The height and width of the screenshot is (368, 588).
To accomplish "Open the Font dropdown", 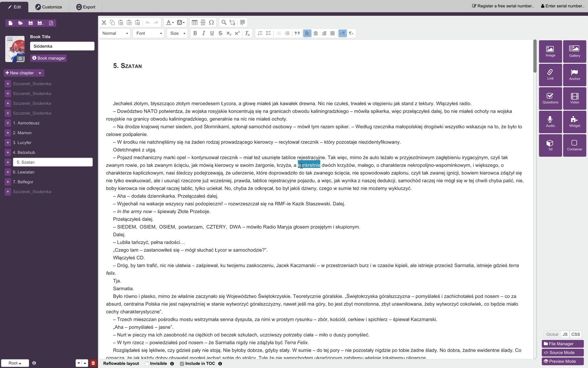I will pos(149,33).
